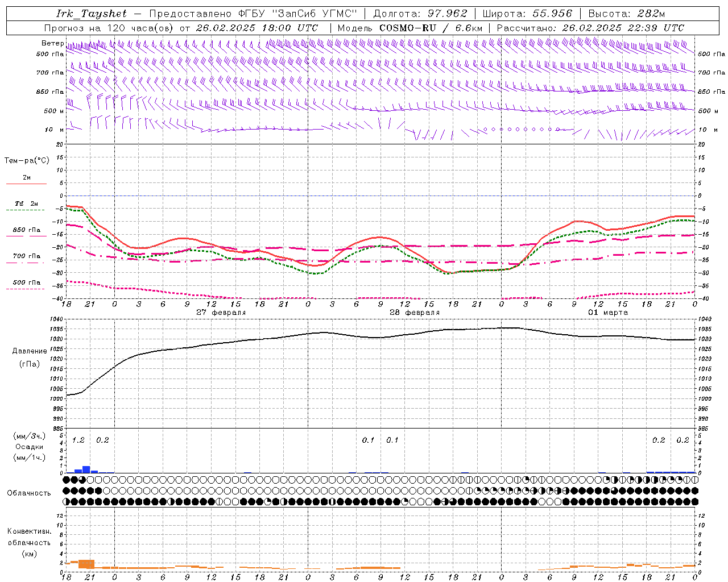Click the 01 марта date label
This screenshot has width=728, height=582.
pos(608,313)
